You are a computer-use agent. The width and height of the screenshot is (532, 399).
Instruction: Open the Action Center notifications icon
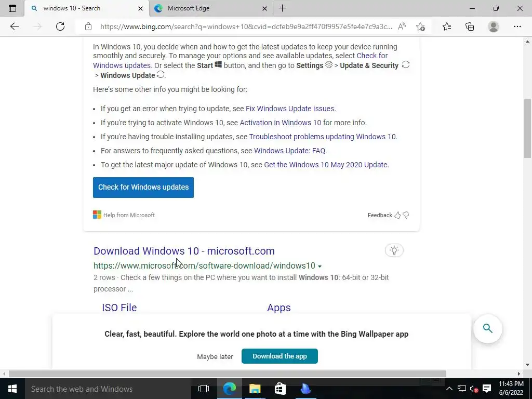(487, 389)
